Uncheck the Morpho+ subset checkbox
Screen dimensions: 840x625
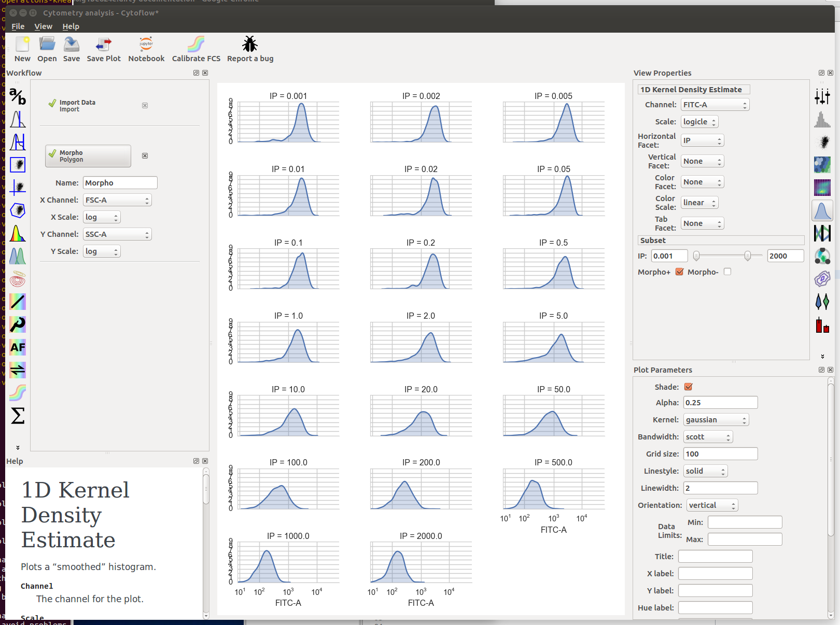679,272
